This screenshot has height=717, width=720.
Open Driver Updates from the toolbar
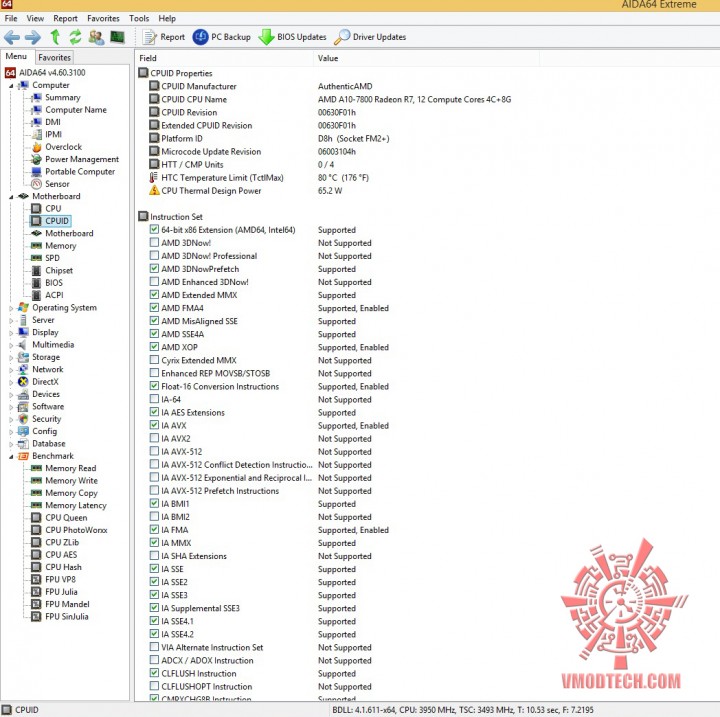pyautogui.click(x=370, y=37)
